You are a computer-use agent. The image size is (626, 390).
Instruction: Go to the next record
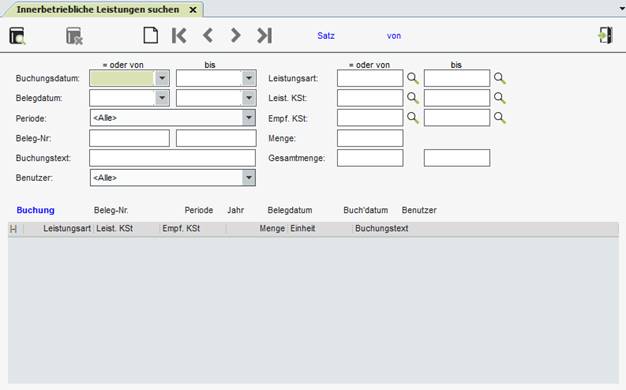(x=236, y=36)
